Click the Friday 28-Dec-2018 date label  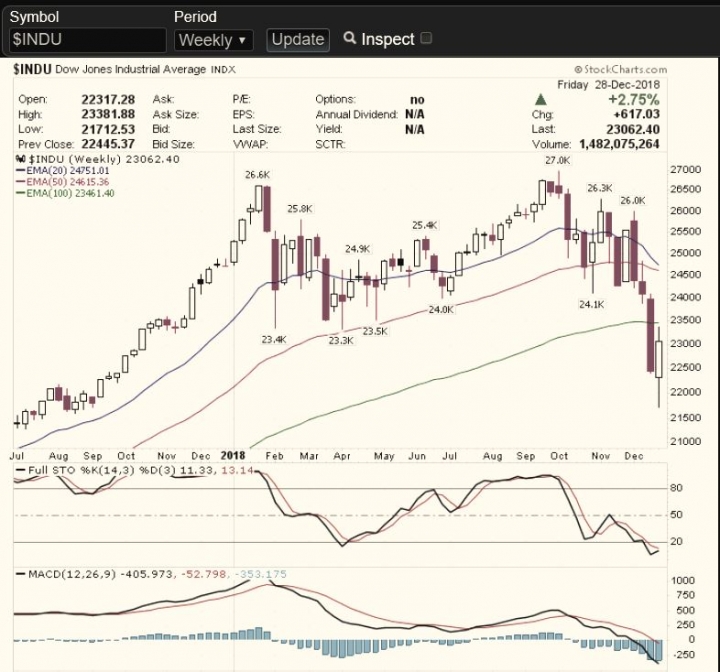click(608, 85)
